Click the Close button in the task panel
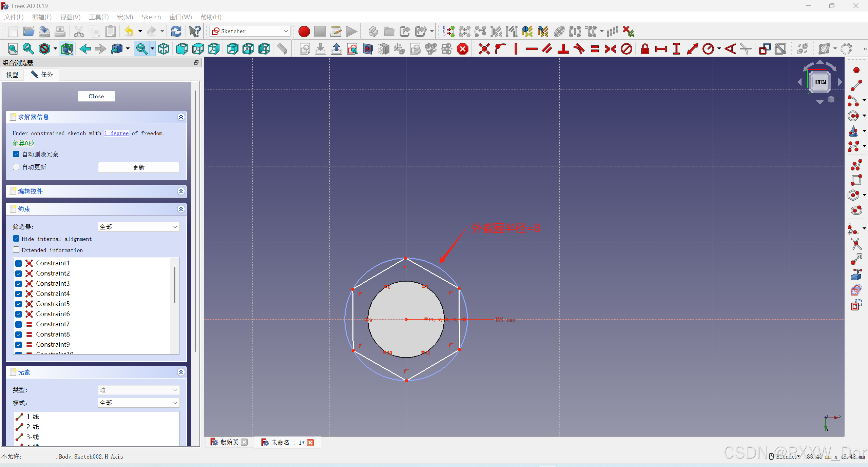 point(96,96)
